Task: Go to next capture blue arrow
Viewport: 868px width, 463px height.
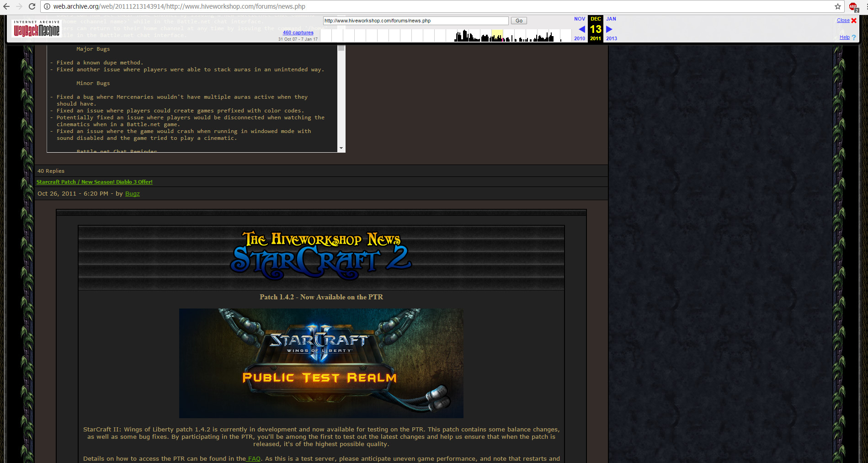Action: point(609,29)
